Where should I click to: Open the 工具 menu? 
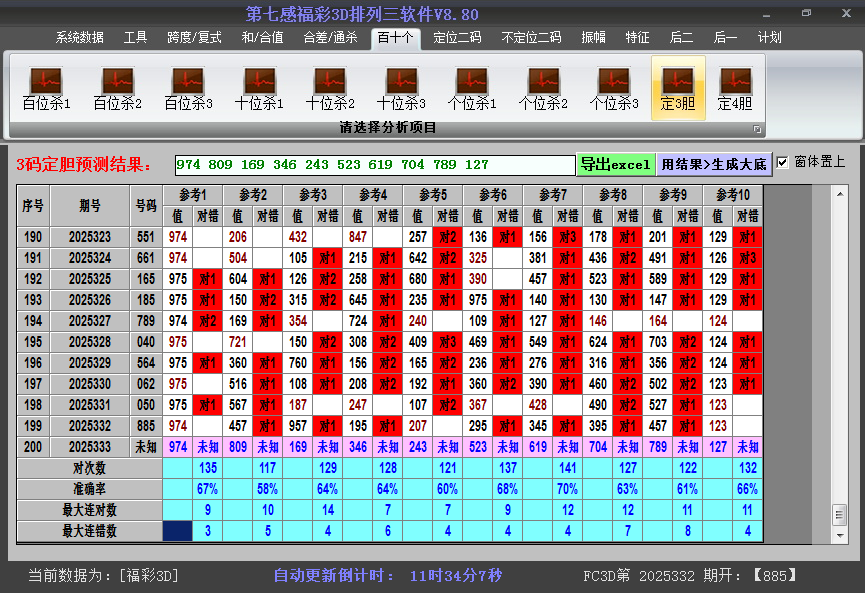point(135,37)
